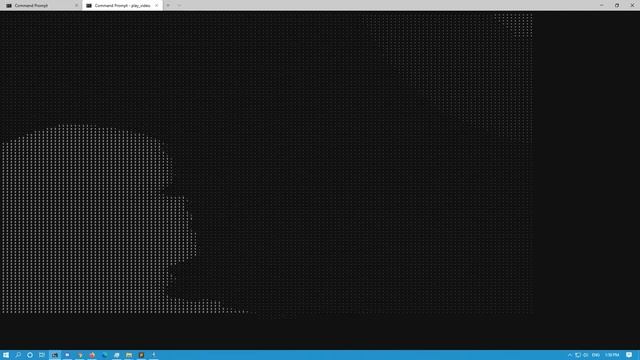The height and width of the screenshot is (360, 640).
Task: Open the Windows Start menu
Action: (6, 355)
